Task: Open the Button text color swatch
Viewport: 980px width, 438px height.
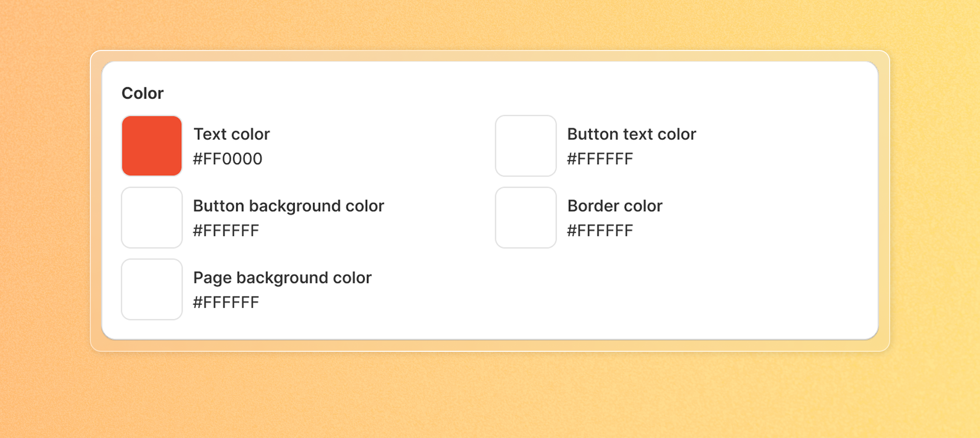Action: (526, 146)
